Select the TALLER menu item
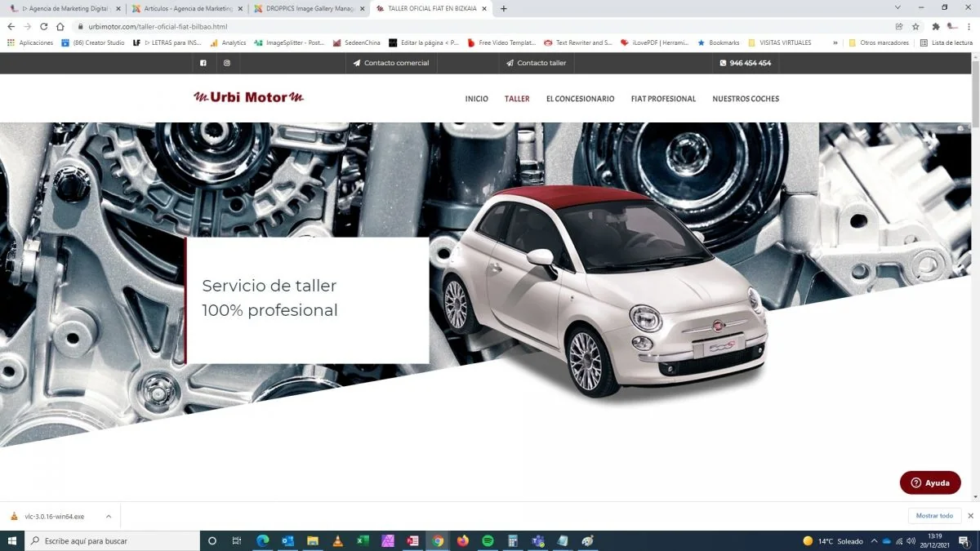 pos(517,99)
